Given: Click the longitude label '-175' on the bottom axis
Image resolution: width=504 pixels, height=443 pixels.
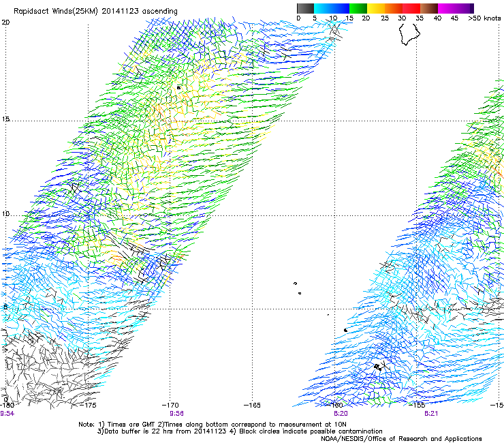Looking at the screenshot, I should (88, 405).
